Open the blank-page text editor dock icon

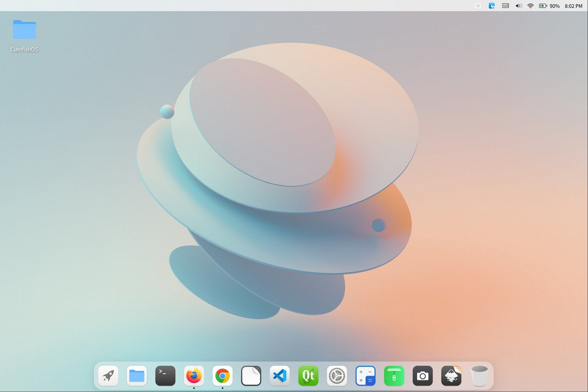click(x=251, y=376)
